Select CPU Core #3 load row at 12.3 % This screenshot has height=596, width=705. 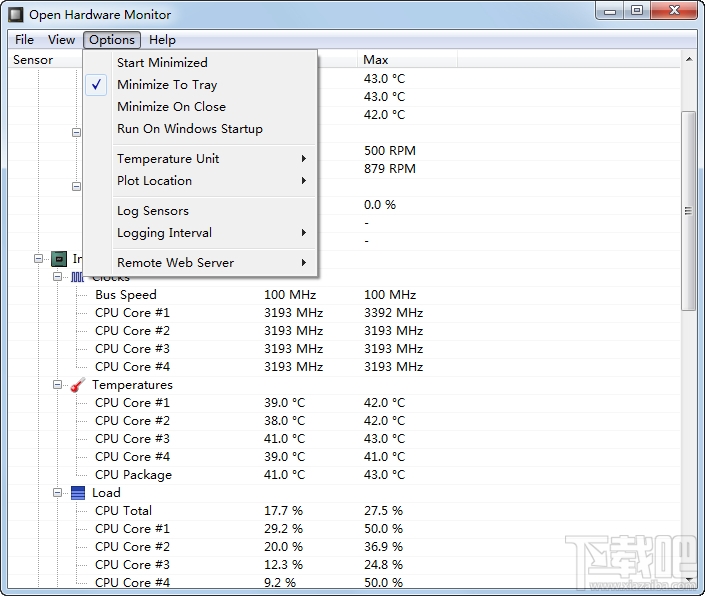[344, 565]
